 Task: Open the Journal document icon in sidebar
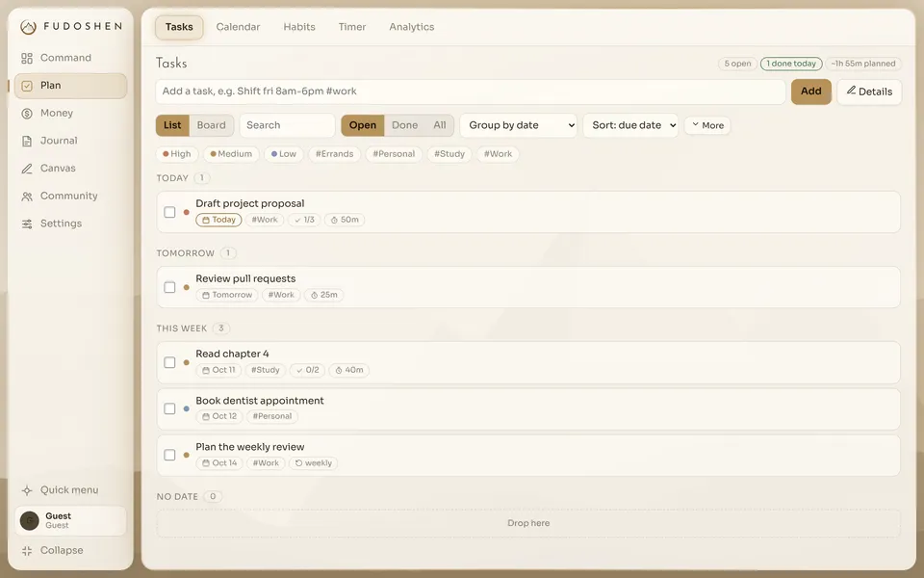coord(27,141)
